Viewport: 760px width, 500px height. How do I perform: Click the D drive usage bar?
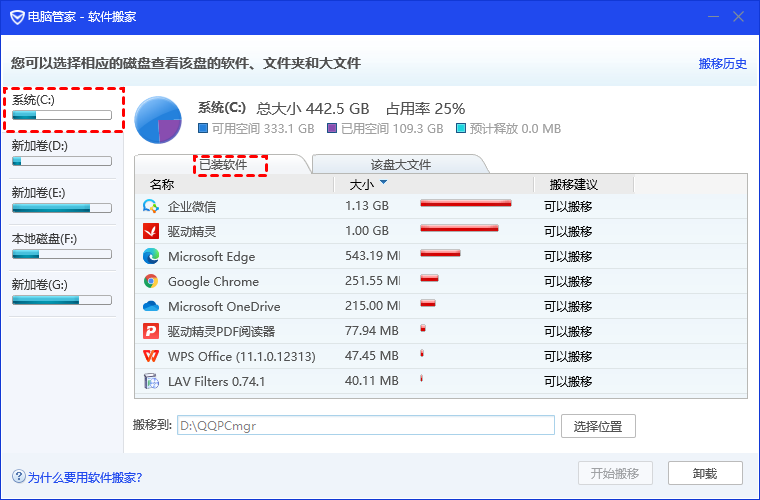(x=62, y=161)
